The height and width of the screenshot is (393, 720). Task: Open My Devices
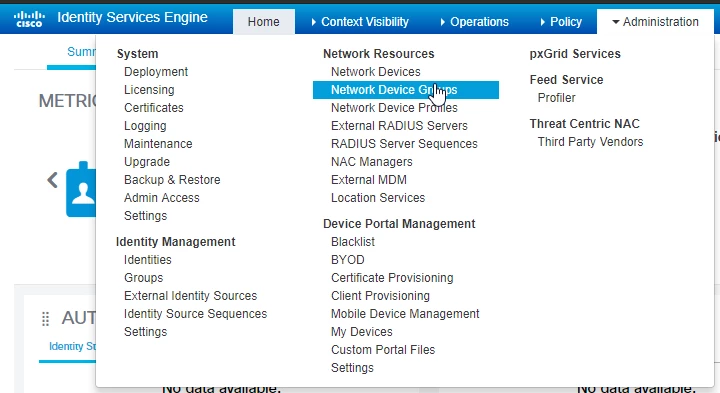click(362, 331)
